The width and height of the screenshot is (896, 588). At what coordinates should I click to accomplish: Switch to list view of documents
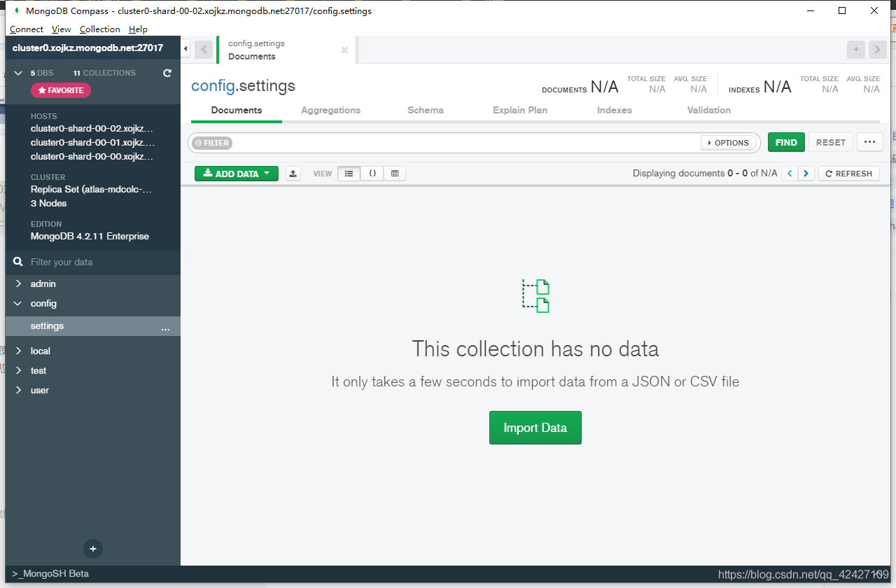pyautogui.click(x=349, y=174)
